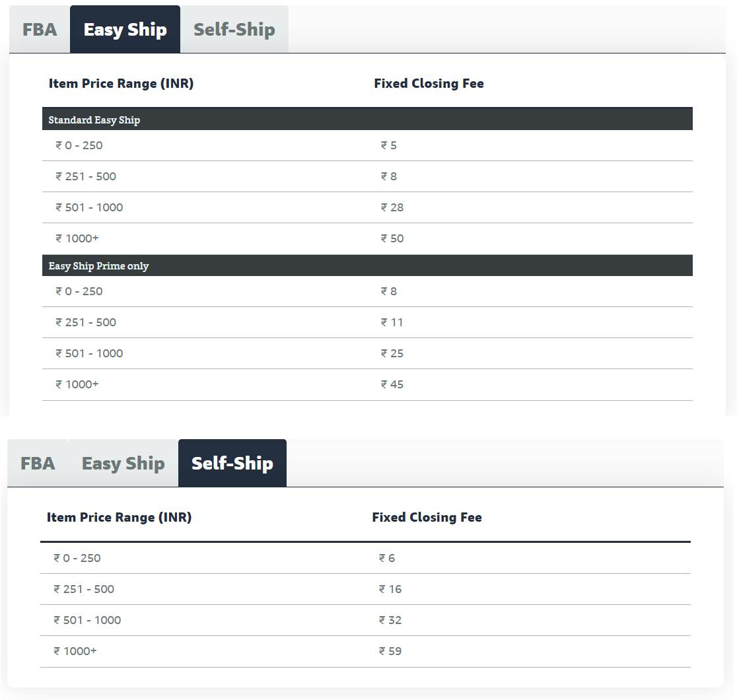Open the FBA tab in top panel
Screen dimensions: 737x700
click(x=40, y=29)
